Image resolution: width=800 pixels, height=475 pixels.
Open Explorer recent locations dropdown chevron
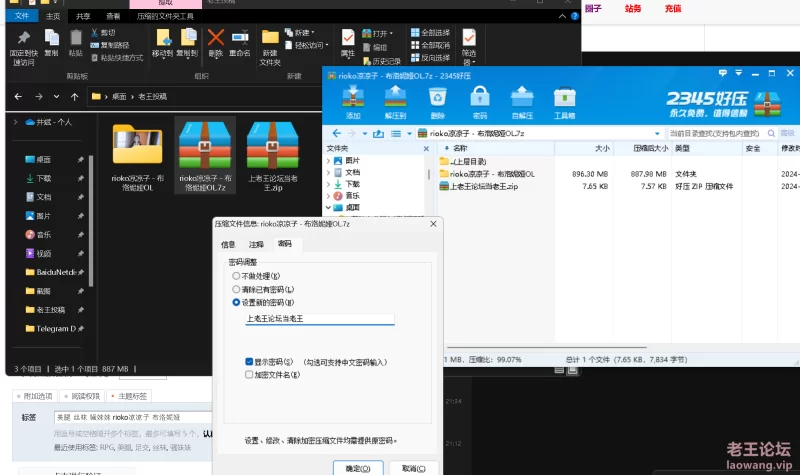point(56,96)
